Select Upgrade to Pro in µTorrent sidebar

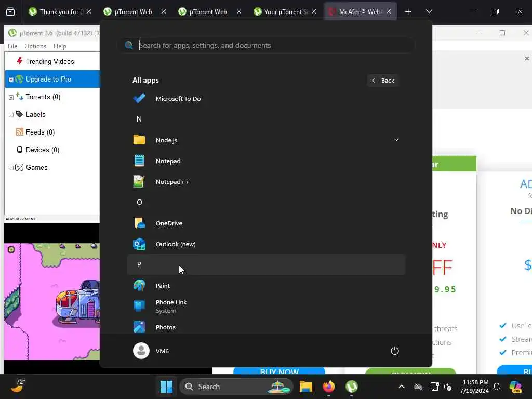(x=48, y=79)
